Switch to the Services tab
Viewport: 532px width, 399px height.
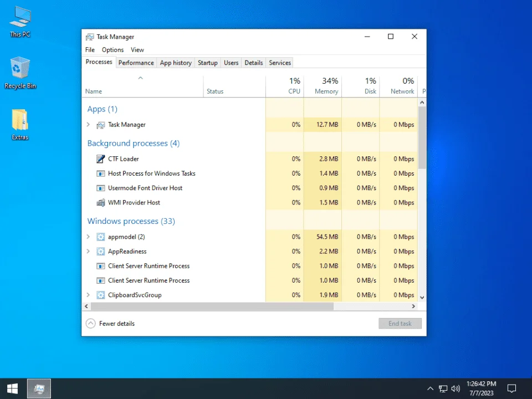click(280, 63)
